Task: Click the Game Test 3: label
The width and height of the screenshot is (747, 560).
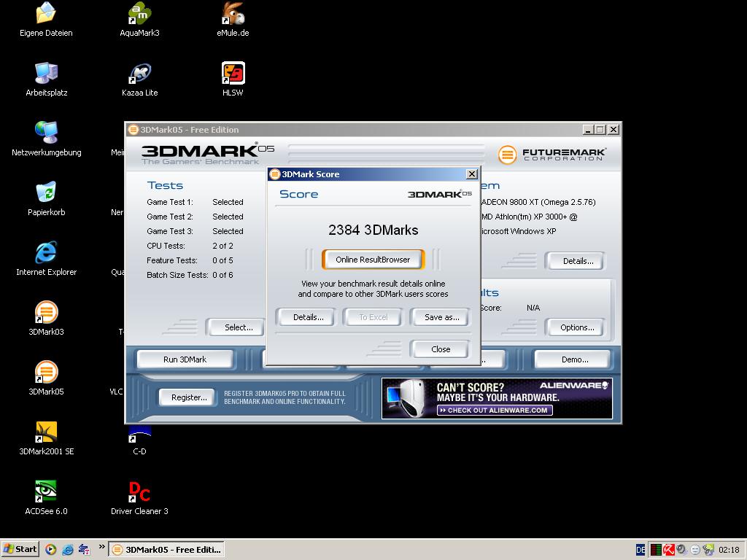Action: click(170, 231)
